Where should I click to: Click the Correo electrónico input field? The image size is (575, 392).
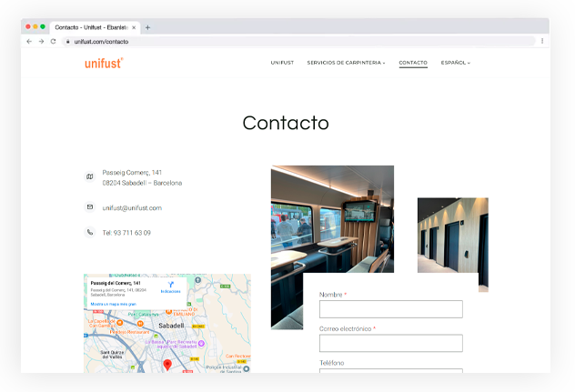pyautogui.click(x=391, y=343)
